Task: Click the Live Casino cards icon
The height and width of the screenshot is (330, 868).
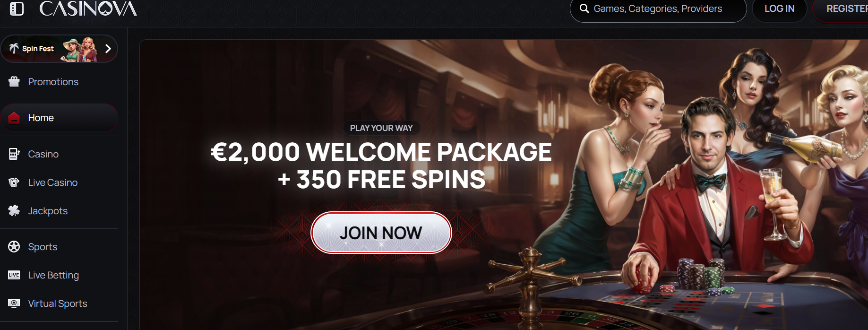Action: (14, 182)
